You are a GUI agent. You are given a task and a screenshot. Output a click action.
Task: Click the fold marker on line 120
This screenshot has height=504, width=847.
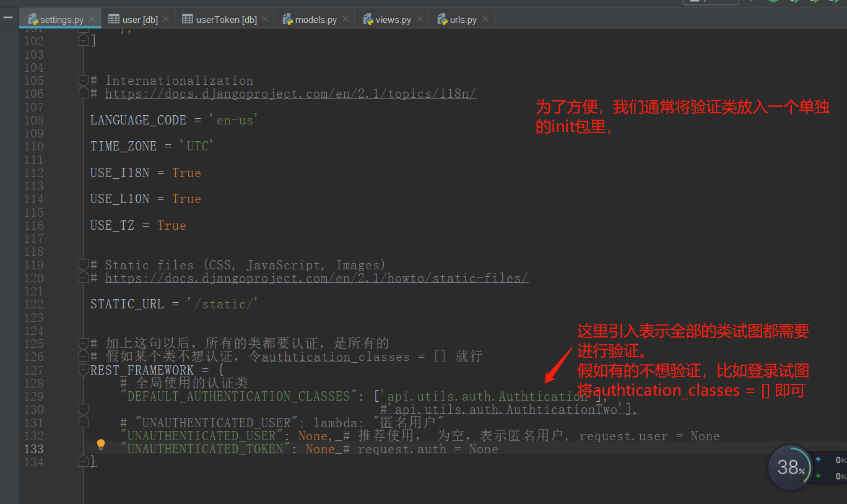point(84,277)
